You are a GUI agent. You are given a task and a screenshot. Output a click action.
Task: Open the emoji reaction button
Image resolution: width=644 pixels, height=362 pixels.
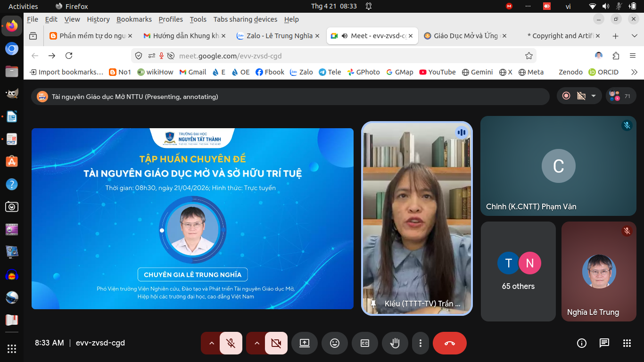pyautogui.click(x=335, y=343)
